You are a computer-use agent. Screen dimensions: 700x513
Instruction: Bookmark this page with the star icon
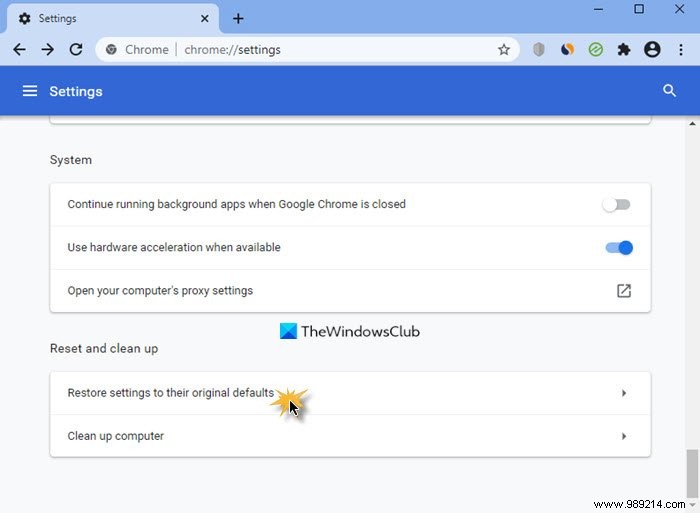coord(504,50)
